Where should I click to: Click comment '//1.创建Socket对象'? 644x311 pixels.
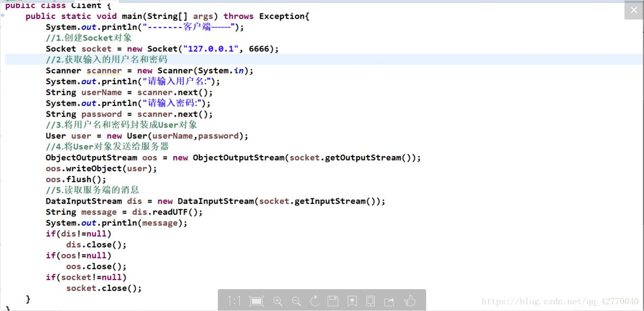pyautogui.click(x=89, y=38)
